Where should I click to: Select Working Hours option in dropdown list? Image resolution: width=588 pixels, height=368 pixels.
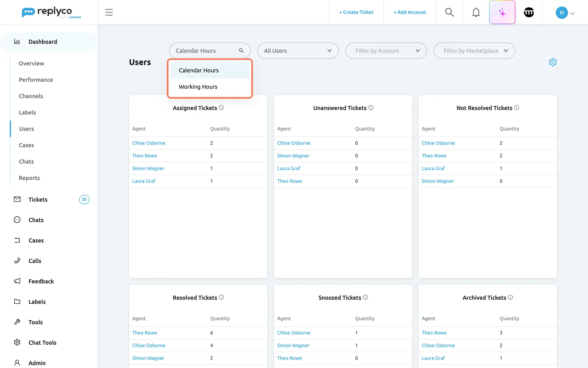coord(210,87)
